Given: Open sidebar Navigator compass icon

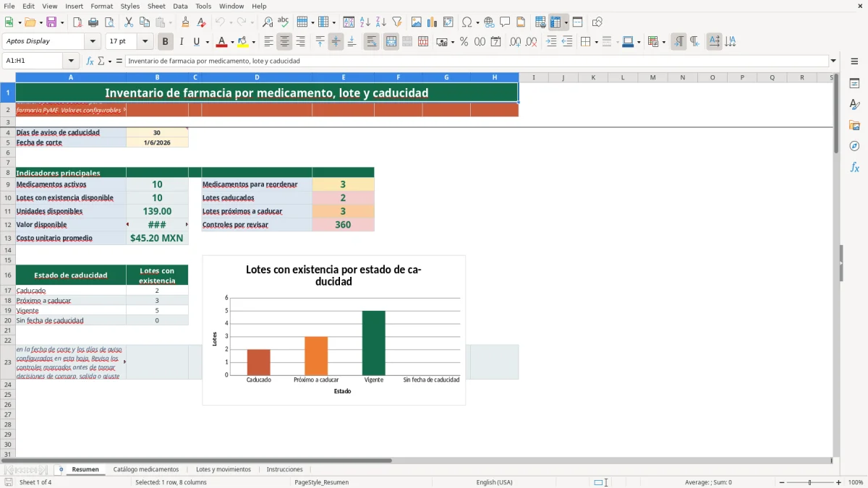Looking at the screenshot, I should (x=854, y=146).
